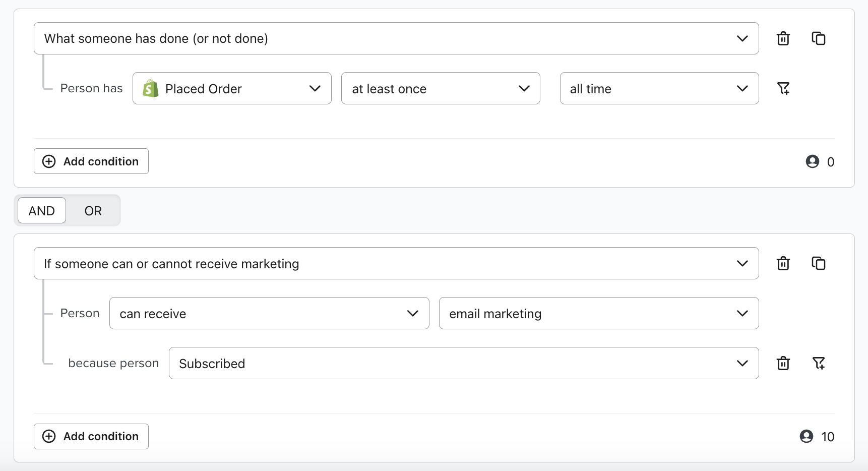Screen dimensions: 868x471
Task: Open the filter icon next to 'all time'
Action: coord(784,88)
